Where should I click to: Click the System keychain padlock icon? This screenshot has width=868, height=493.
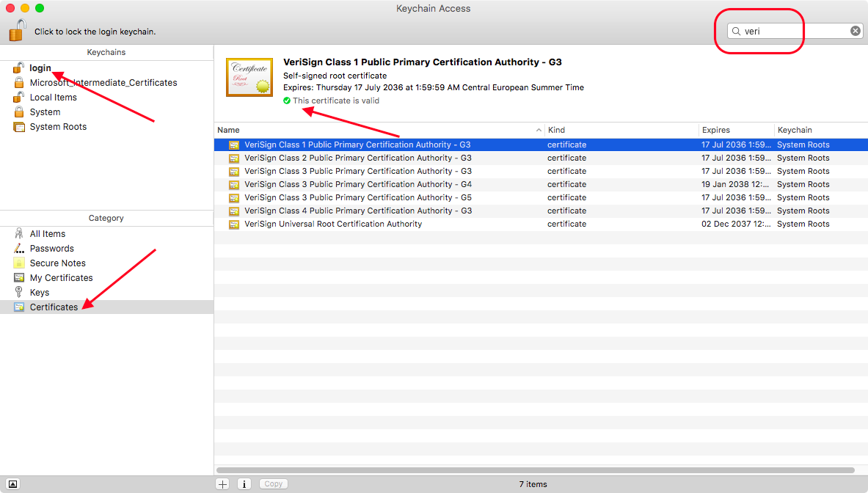(19, 112)
